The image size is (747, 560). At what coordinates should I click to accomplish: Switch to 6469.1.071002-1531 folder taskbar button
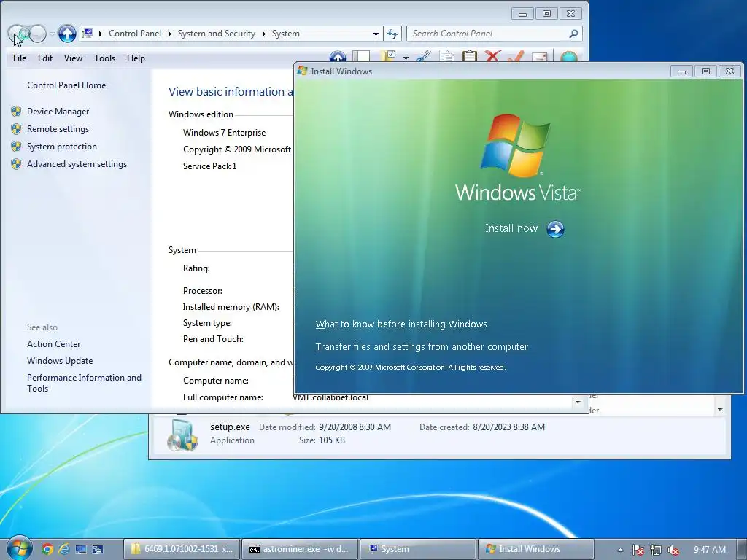click(182, 549)
